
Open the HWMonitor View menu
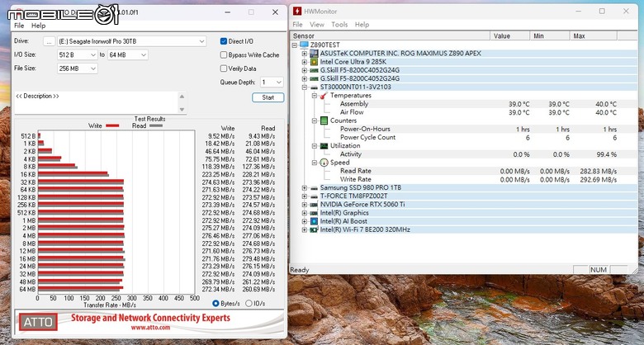tap(317, 25)
